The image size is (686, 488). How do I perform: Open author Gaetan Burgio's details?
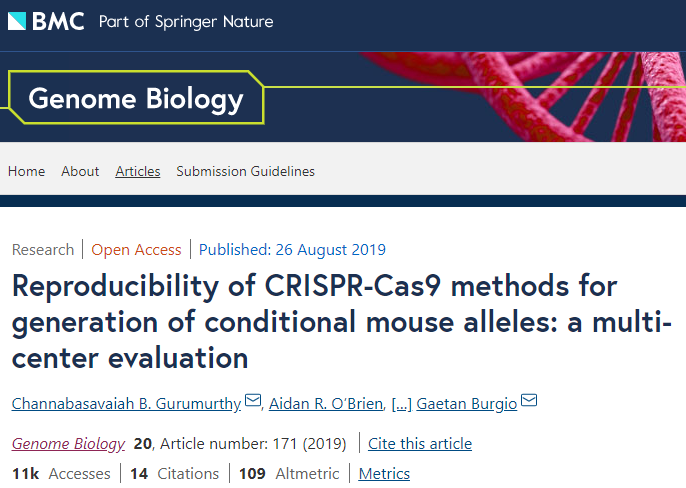pos(468,403)
